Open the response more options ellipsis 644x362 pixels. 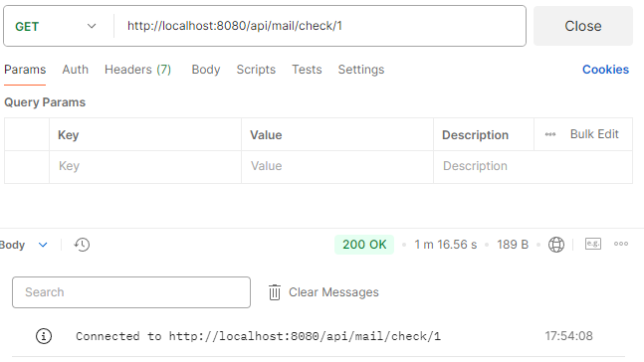pyautogui.click(x=621, y=244)
